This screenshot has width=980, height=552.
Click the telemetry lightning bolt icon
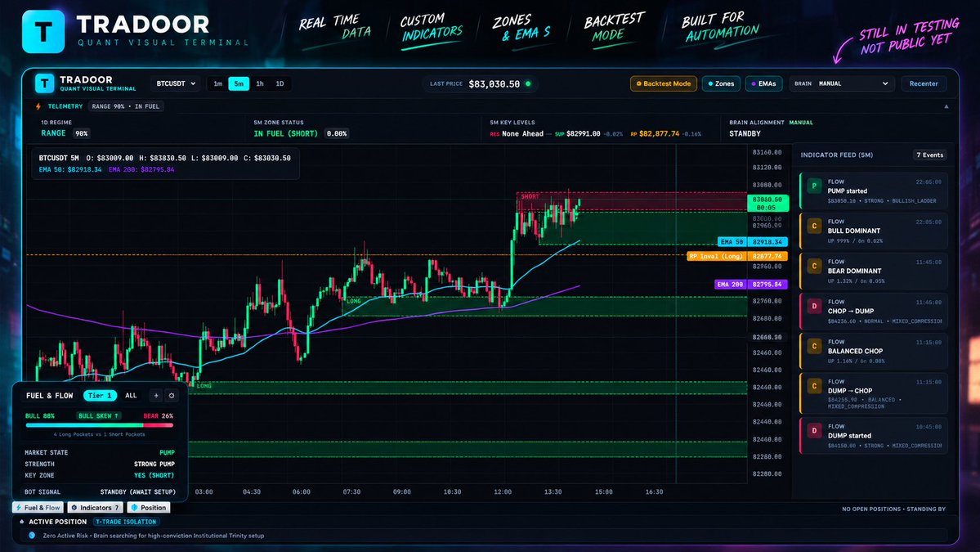click(x=38, y=106)
